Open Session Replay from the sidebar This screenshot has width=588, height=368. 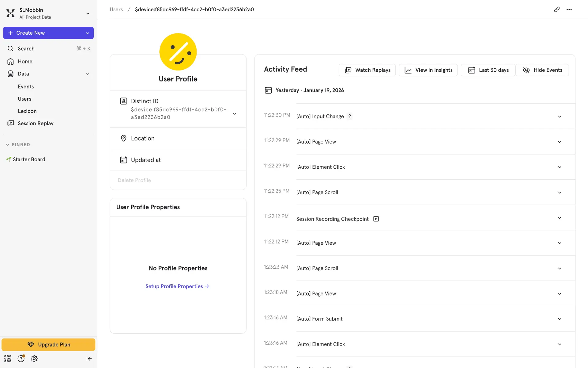coord(36,123)
